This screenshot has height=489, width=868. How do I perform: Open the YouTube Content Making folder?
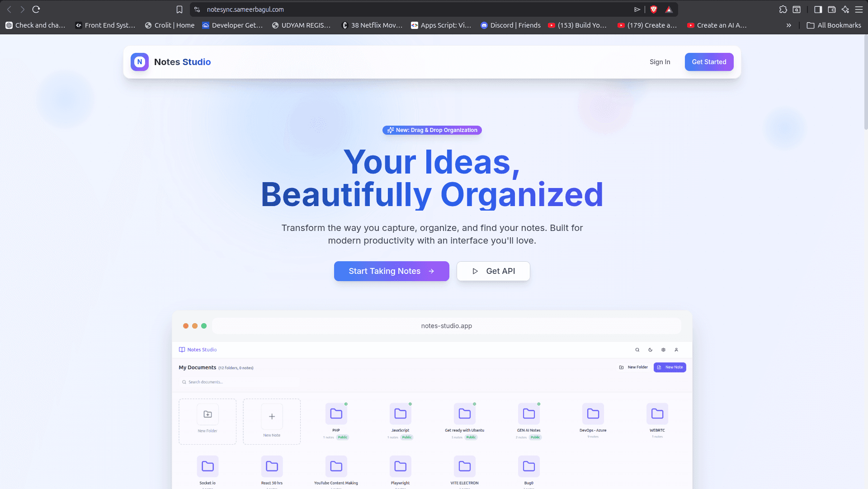pyautogui.click(x=336, y=466)
